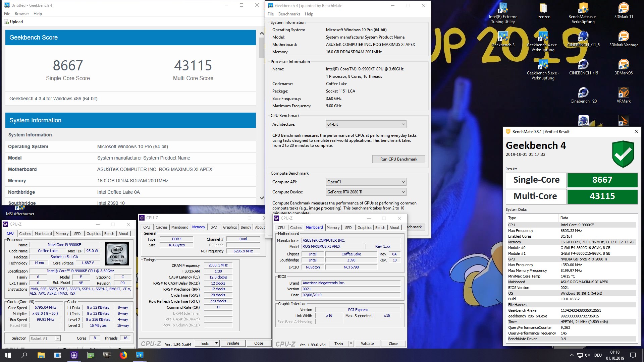Screen dimensions: 644x362
Task: Open the lizenzen desktop file icon
Action: click(x=543, y=11)
